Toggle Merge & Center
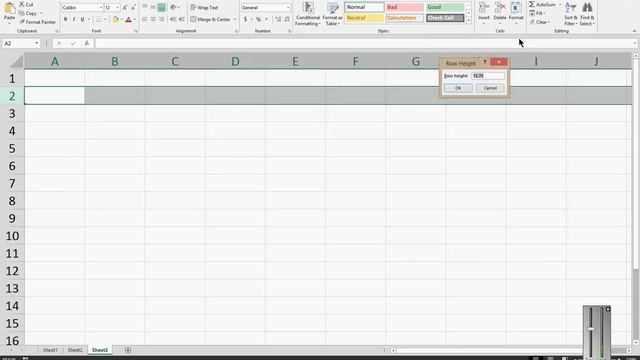 [210, 19]
